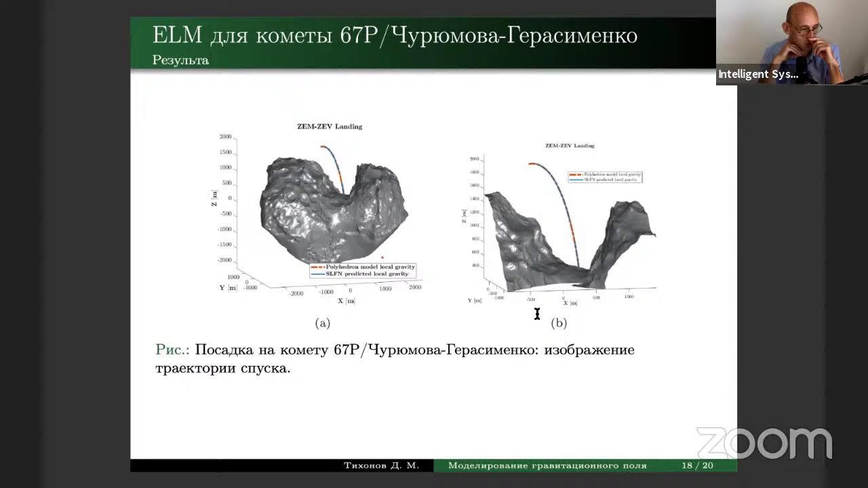Click figure (a) comet landing plot

point(317,213)
